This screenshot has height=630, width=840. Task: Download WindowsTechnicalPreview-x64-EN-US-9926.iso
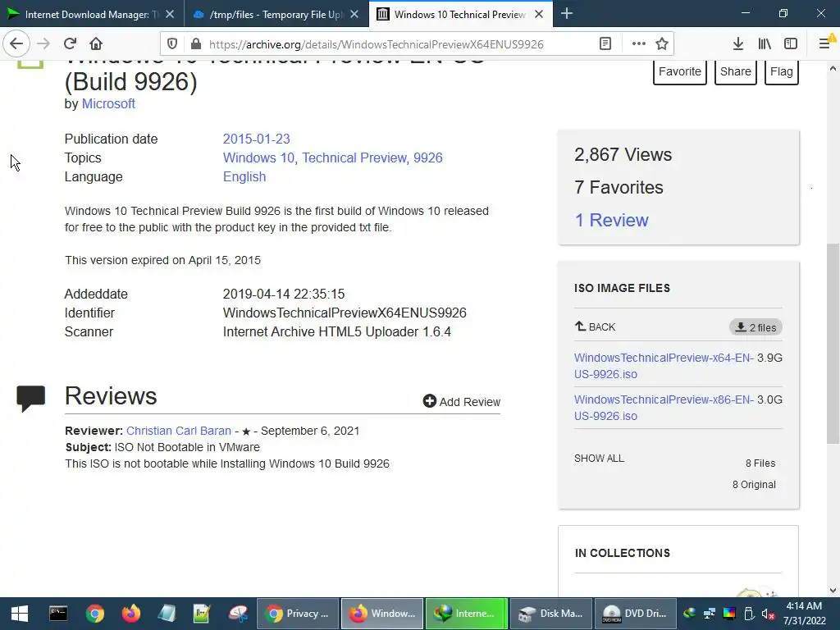coord(664,366)
